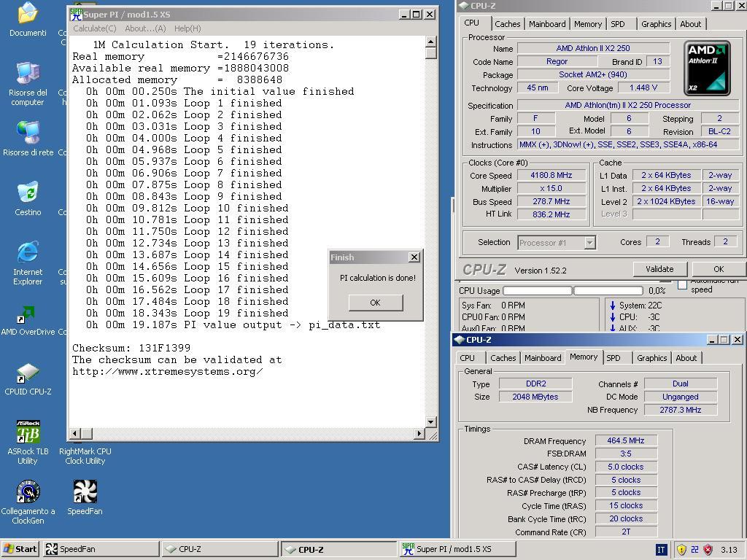Click system tray clock 3.13
747x560 pixels.
729,550
